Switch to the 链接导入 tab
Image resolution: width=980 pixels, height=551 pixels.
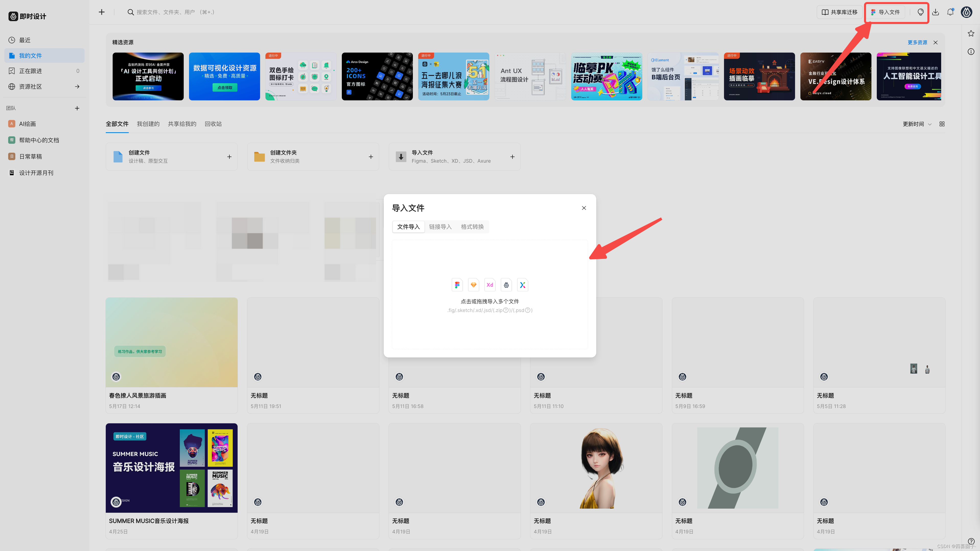(x=440, y=227)
